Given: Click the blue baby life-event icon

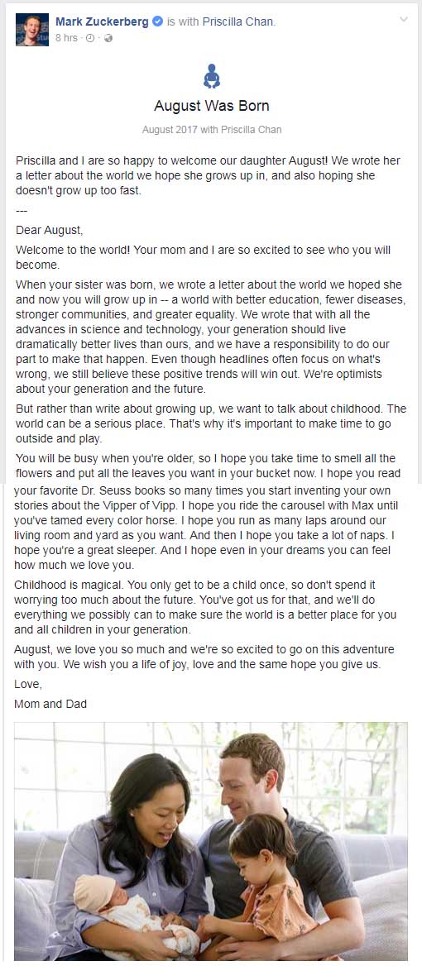Looking at the screenshot, I should pyautogui.click(x=212, y=77).
